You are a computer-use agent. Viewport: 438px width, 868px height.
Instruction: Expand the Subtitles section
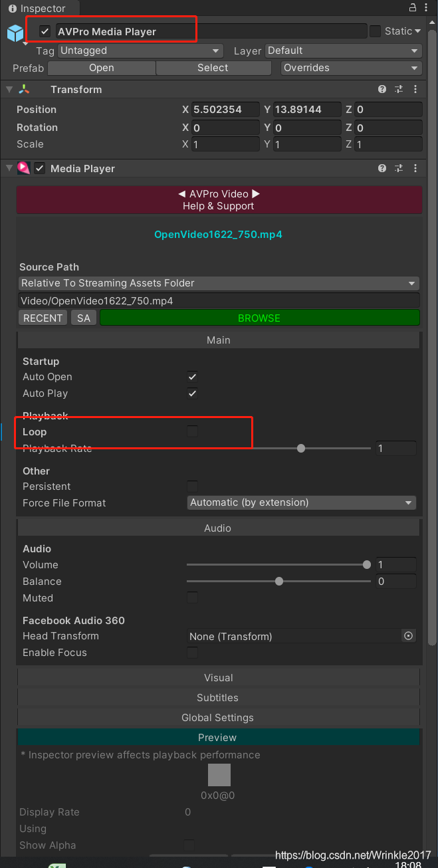[219, 698]
